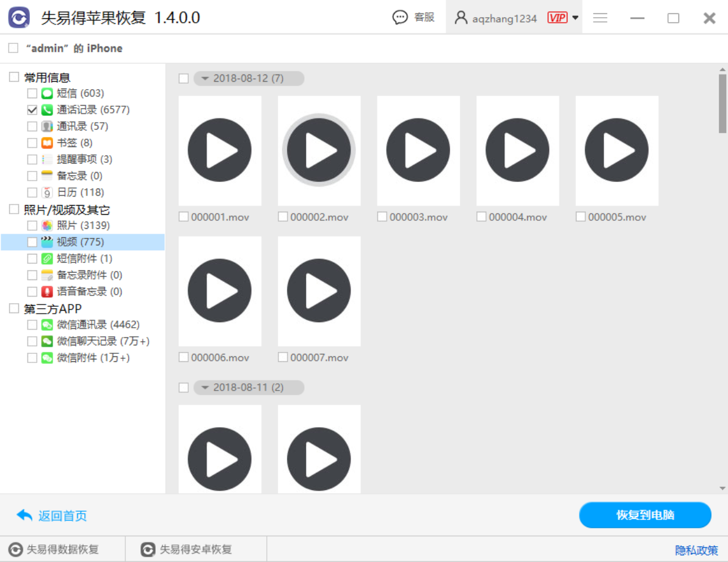Click scrollbar up arrow
The image size is (728, 562).
pyautogui.click(x=722, y=70)
